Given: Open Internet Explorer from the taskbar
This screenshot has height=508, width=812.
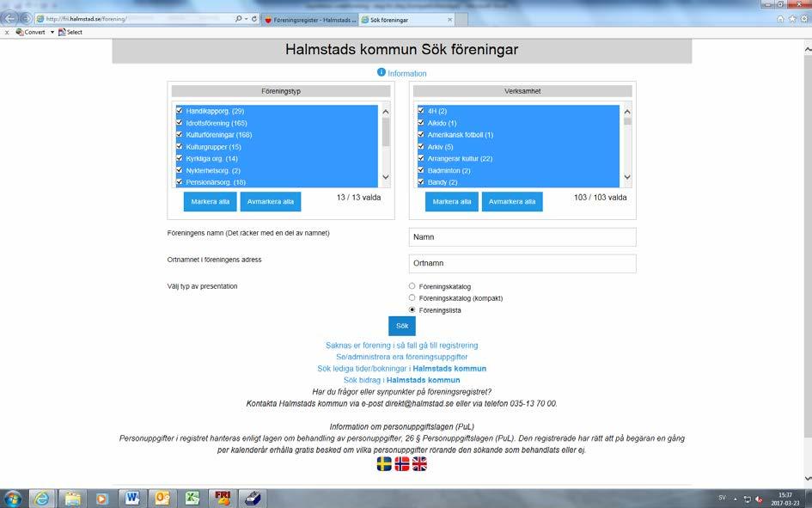Looking at the screenshot, I should tap(42, 499).
